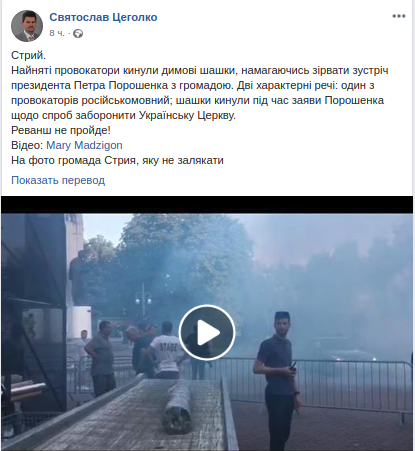Click the paragraph starting 'Найняті провокатори'

coord(200,93)
